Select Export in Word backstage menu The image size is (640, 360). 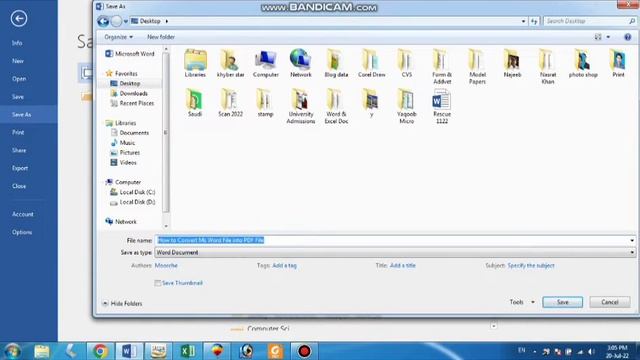[20, 168]
